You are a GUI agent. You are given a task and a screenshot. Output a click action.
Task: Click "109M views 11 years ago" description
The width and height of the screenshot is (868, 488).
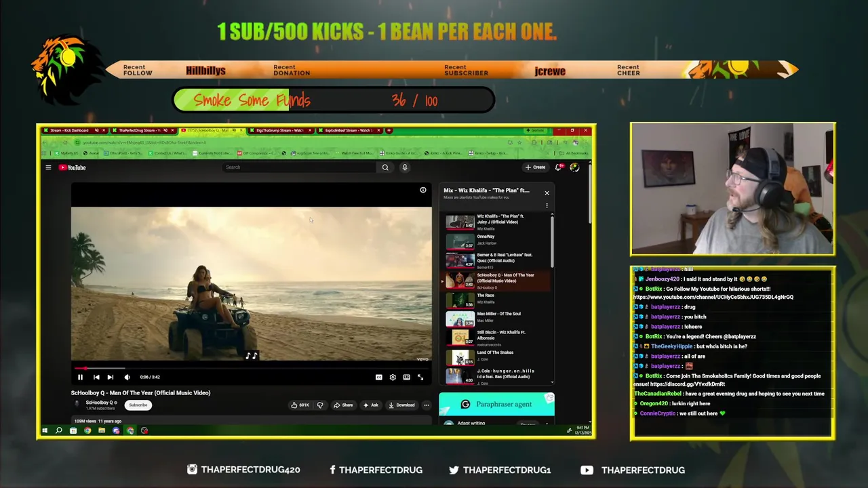(98, 422)
